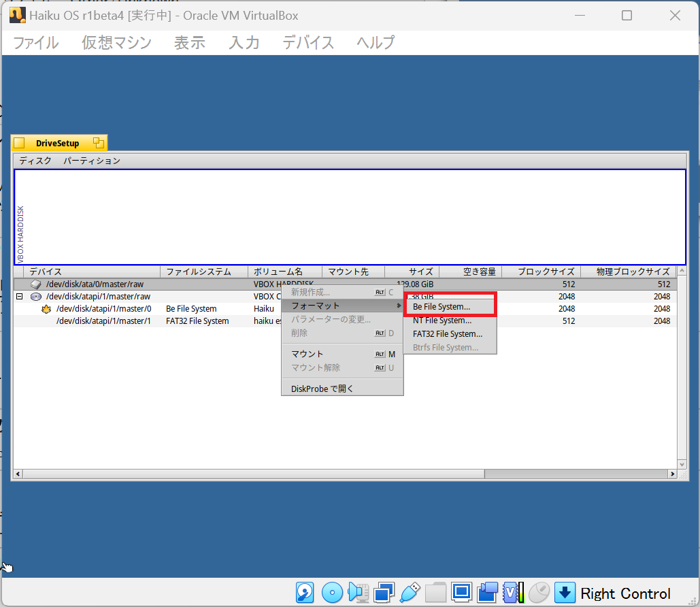Open the デバイス menu
The width and height of the screenshot is (700, 607).
click(x=308, y=42)
